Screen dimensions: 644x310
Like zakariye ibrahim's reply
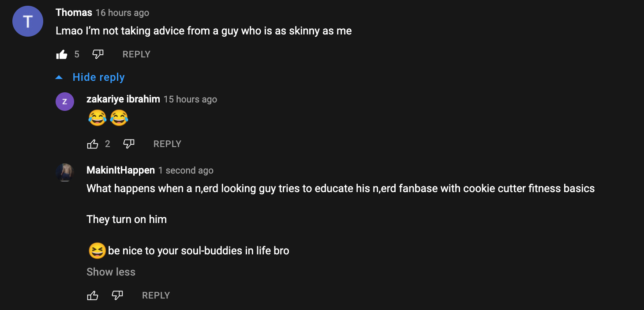(x=93, y=144)
